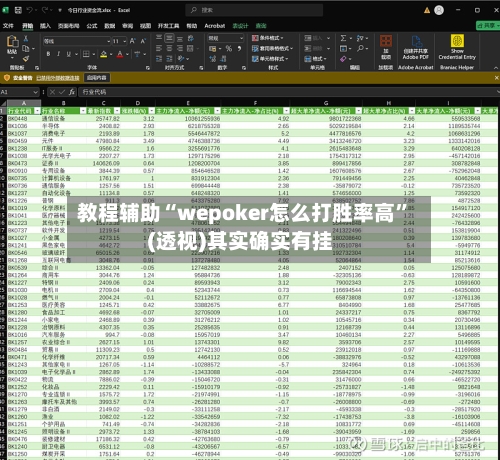Image resolution: width=500 pixels, height=460 pixels.
Task: Click the external data connections disabled link
Action: tap(58, 78)
